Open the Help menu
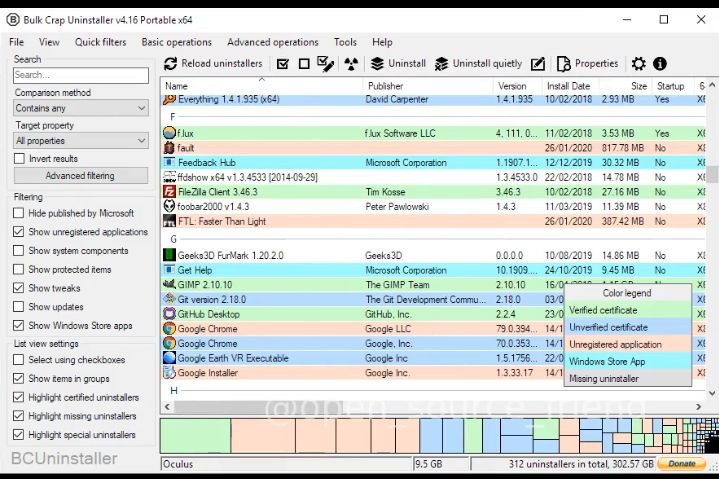The width and height of the screenshot is (719, 479). pyautogui.click(x=382, y=42)
